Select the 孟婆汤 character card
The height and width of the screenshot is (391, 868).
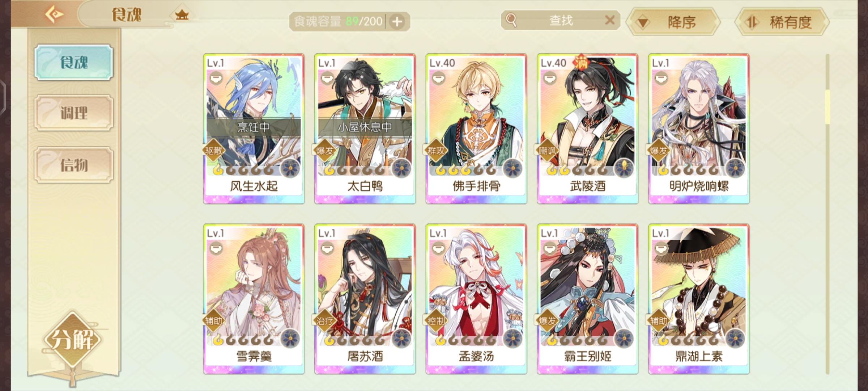click(476, 299)
